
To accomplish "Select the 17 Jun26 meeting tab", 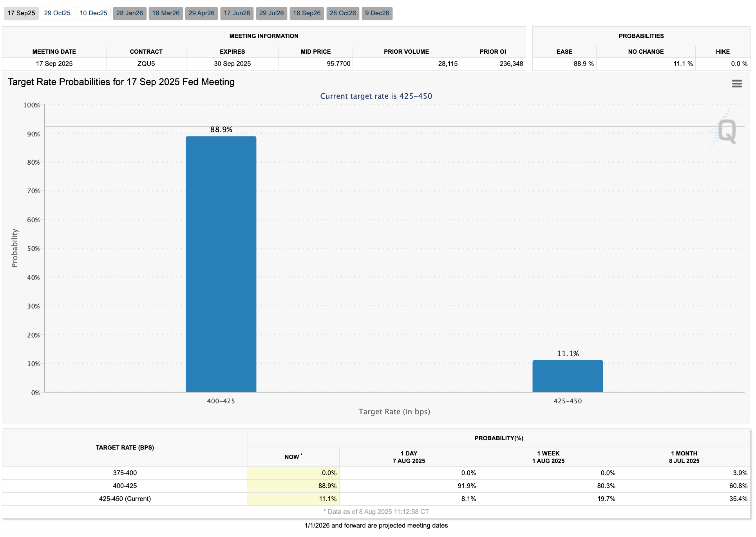I will [x=237, y=13].
